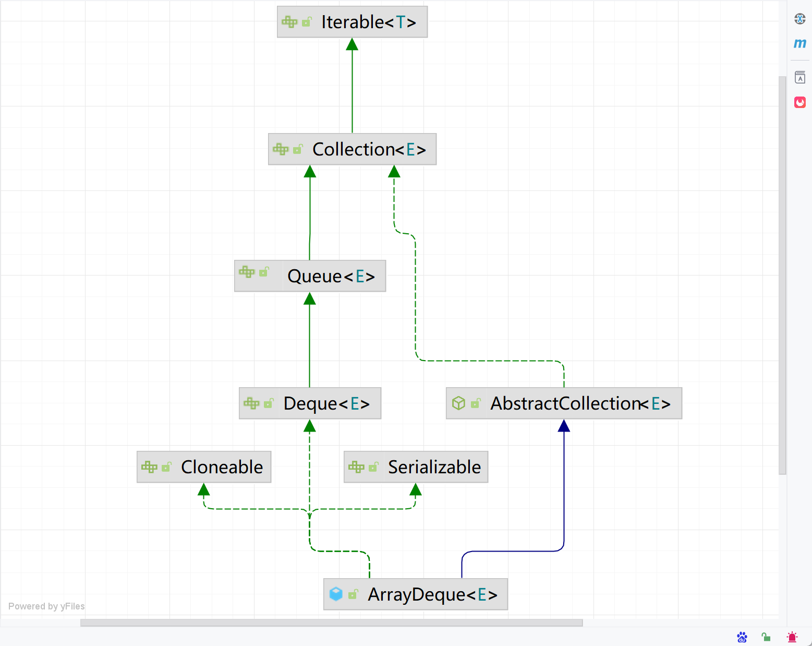
Task: Click the green lock icon on Serializable node
Action: click(373, 467)
